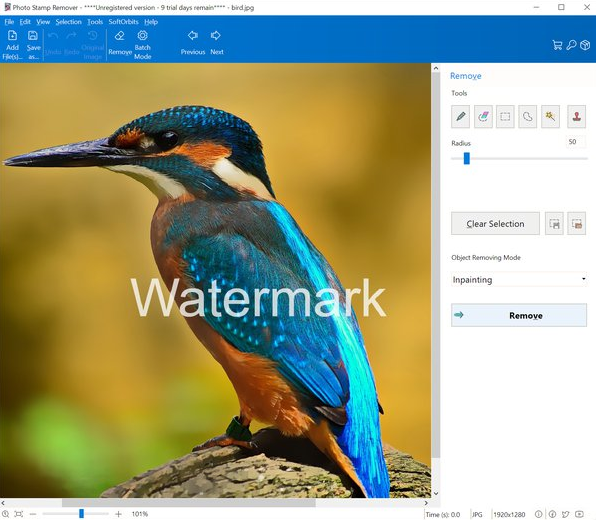Click the YouTube icon in status bar

pos(579,514)
